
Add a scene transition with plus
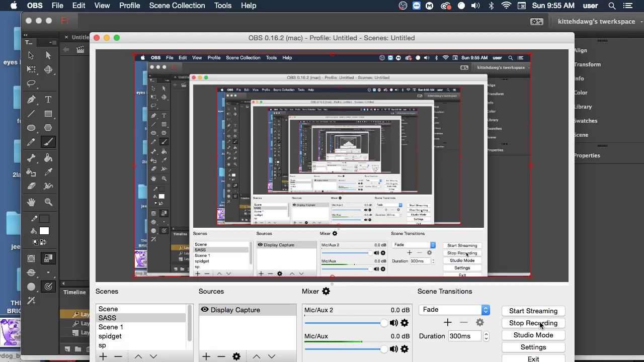[x=448, y=322]
